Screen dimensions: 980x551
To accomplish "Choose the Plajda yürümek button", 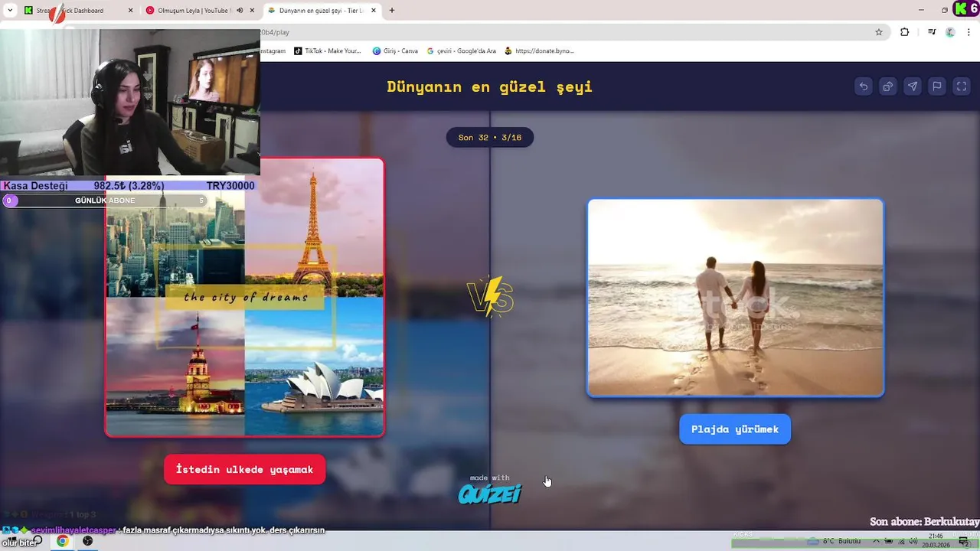I will tap(735, 429).
